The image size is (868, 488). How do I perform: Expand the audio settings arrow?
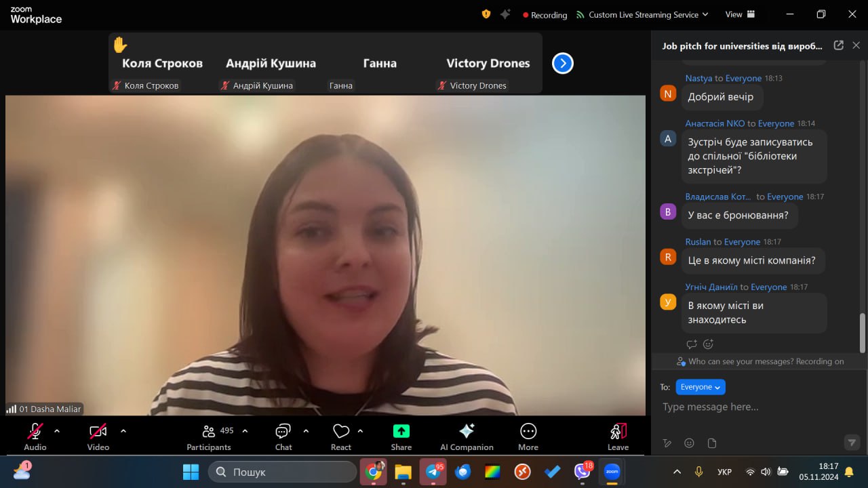point(57,431)
